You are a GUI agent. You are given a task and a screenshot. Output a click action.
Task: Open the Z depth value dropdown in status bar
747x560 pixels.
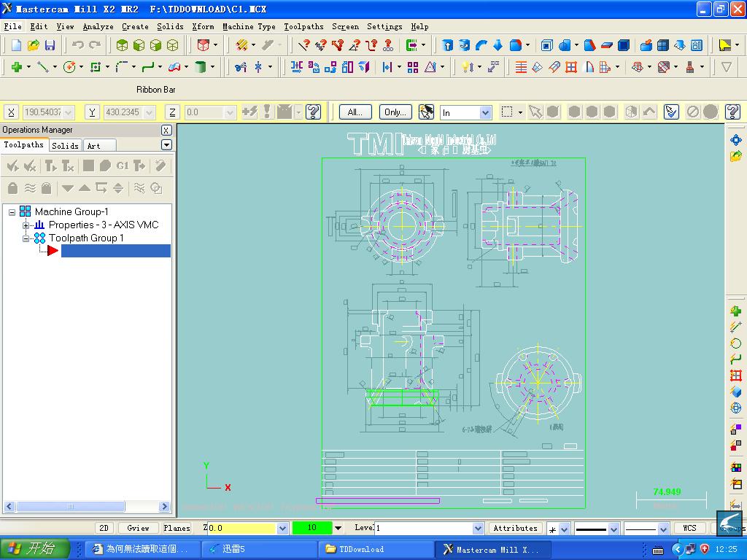click(x=282, y=528)
